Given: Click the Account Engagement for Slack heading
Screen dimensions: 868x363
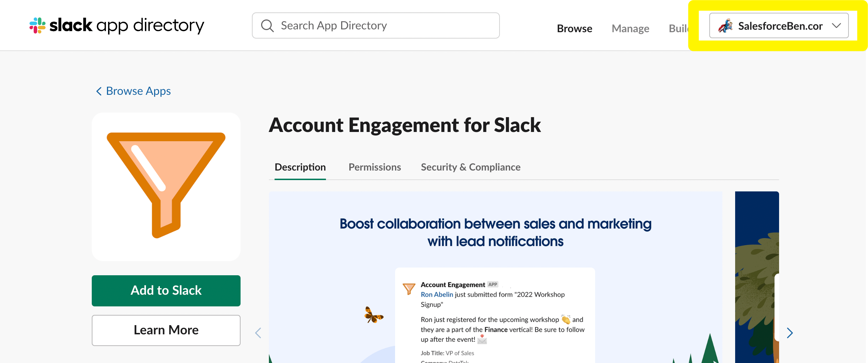Looking at the screenshot, I should click(x=405, y=125).
